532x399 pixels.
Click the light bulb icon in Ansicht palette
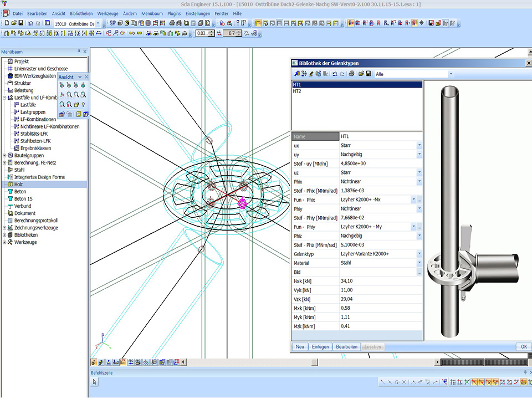83,104
